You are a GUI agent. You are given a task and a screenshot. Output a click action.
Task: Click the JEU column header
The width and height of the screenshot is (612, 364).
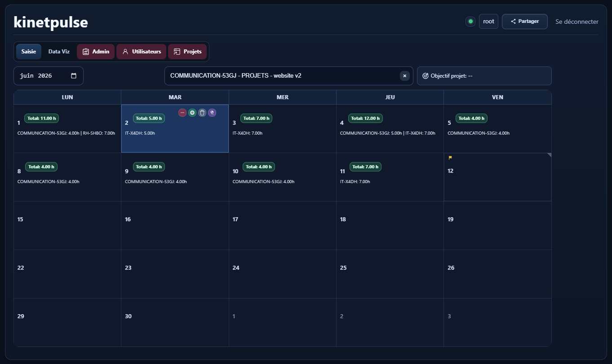tap(390, 97)
